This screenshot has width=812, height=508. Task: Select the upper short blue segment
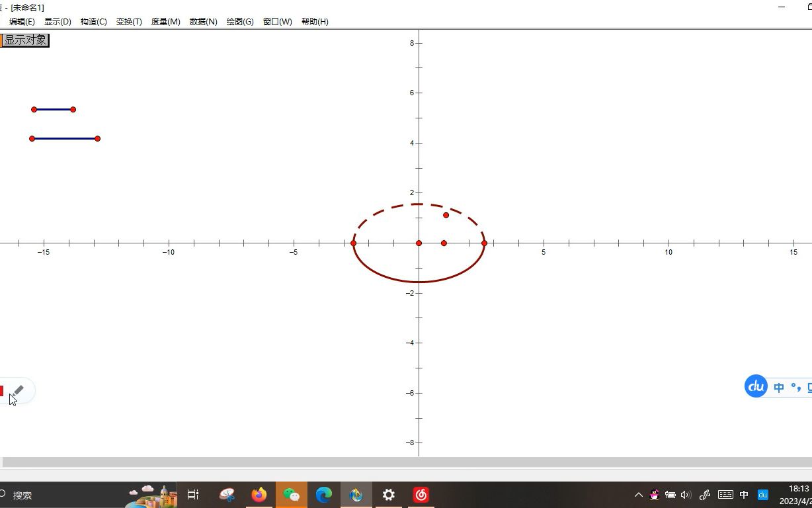pos(54,110)
